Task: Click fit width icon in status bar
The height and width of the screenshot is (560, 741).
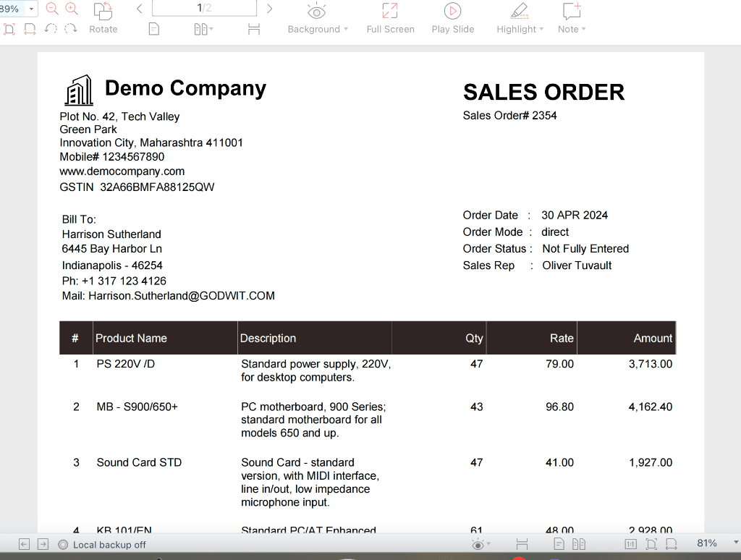Action: click(671, 544)
